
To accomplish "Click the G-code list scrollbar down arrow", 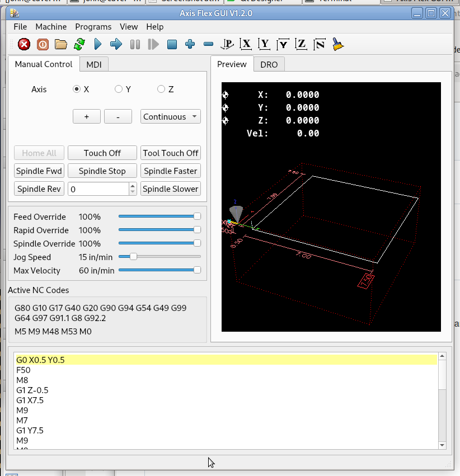I will 442,445.
